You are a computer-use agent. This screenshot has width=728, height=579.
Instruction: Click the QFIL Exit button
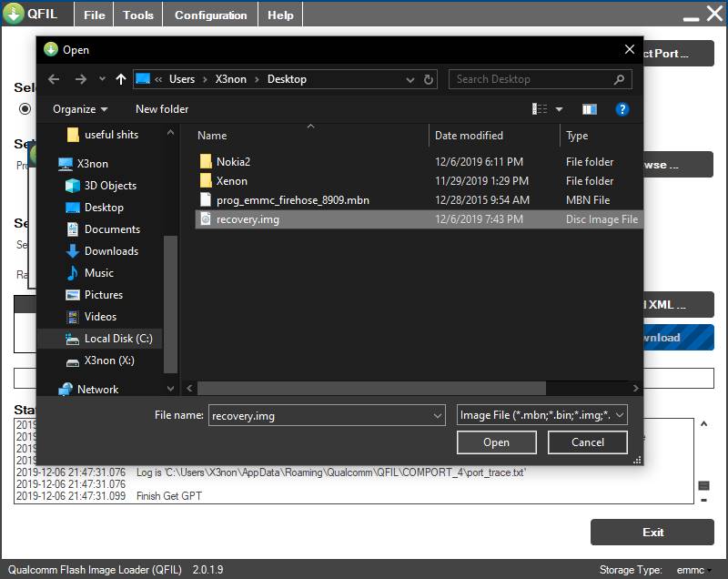coord(652,532)
